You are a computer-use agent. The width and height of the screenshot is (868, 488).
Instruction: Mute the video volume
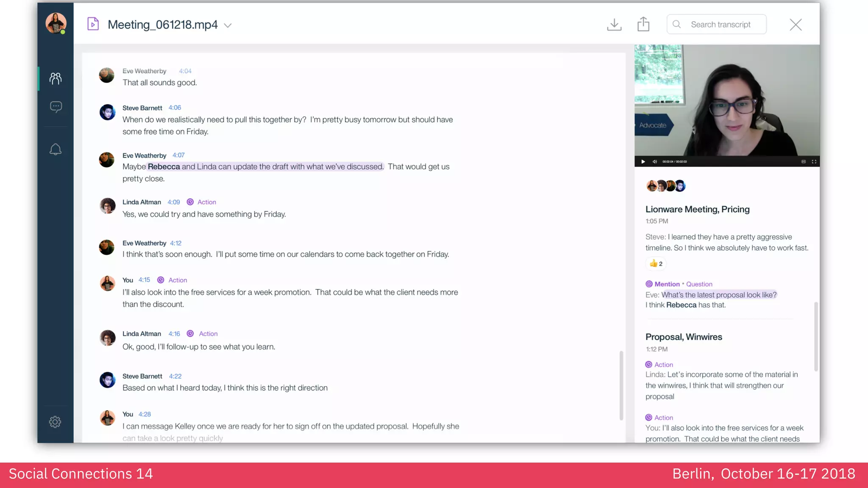(654, 161)
